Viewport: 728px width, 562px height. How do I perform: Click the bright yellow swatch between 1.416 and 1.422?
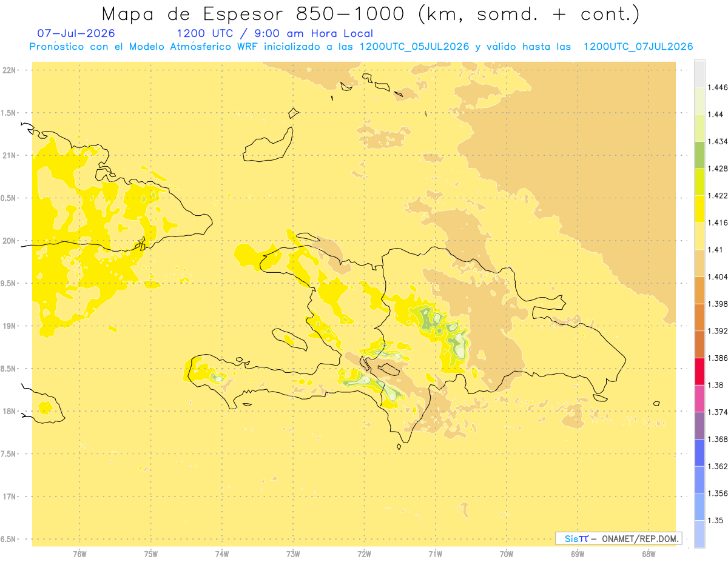pyautogui.click(x=699, y=209)
